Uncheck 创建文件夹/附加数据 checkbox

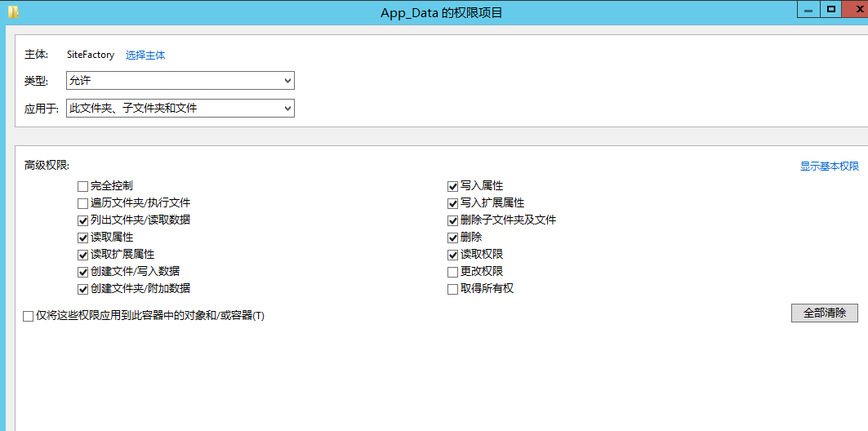pyautogui.click(x=83, y=289)
